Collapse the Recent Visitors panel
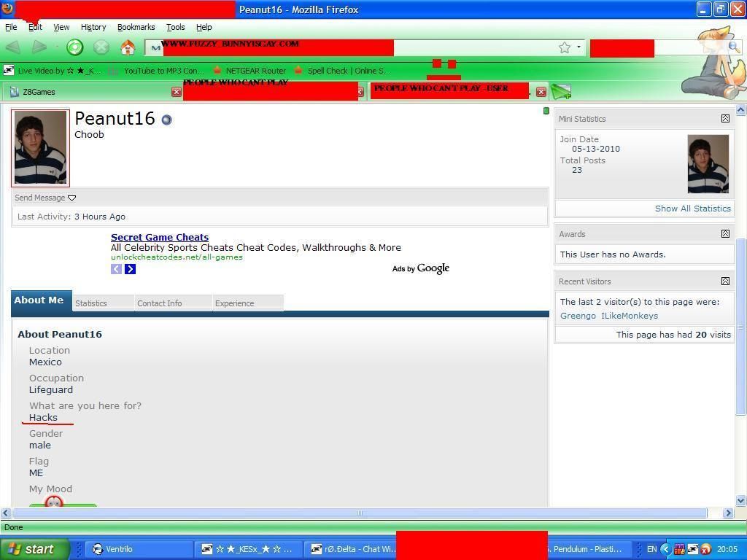The height and width of the screenshot is (560, 747). [725, 281]
